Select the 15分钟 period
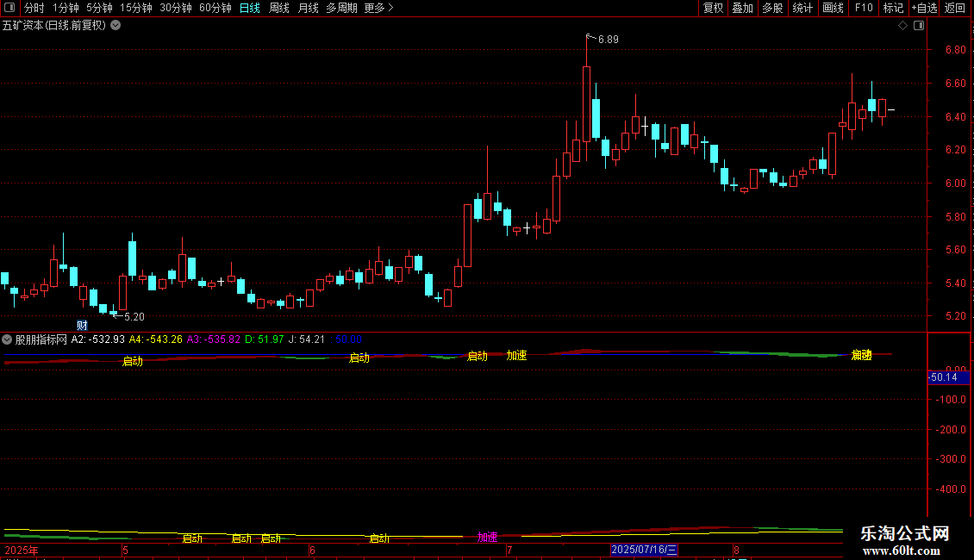The width and height of the screenshot is (974, 560). tap(135, 8)
